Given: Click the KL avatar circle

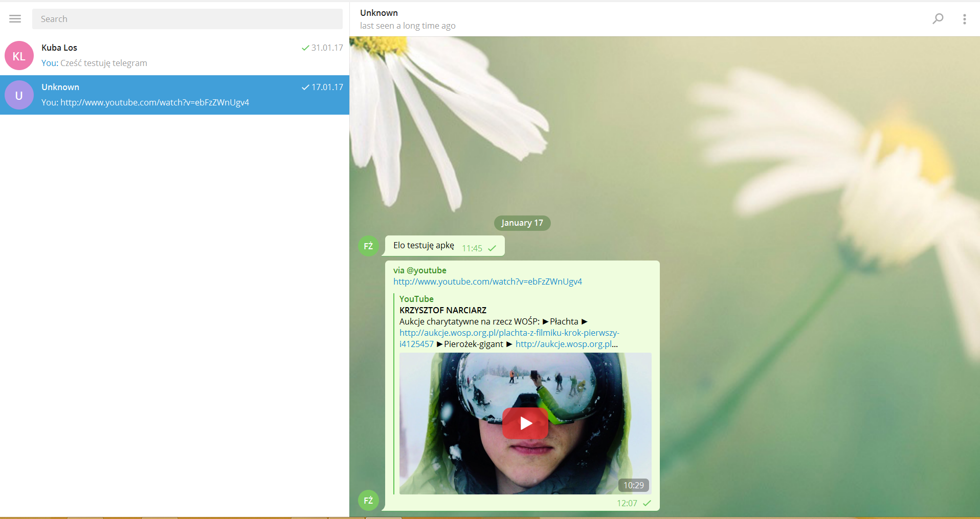Looking at the screenshot, I should point(19,56).
